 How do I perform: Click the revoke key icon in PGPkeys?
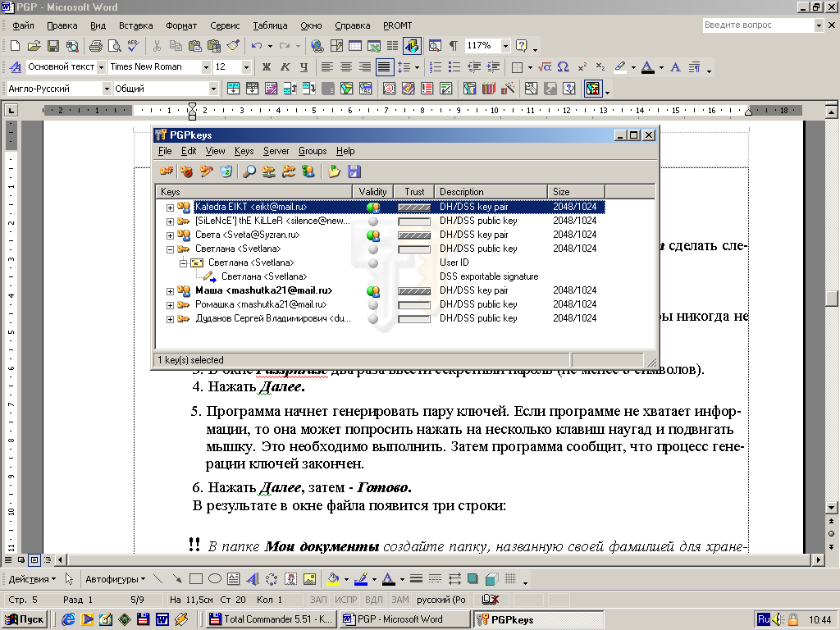click(186, 171)
